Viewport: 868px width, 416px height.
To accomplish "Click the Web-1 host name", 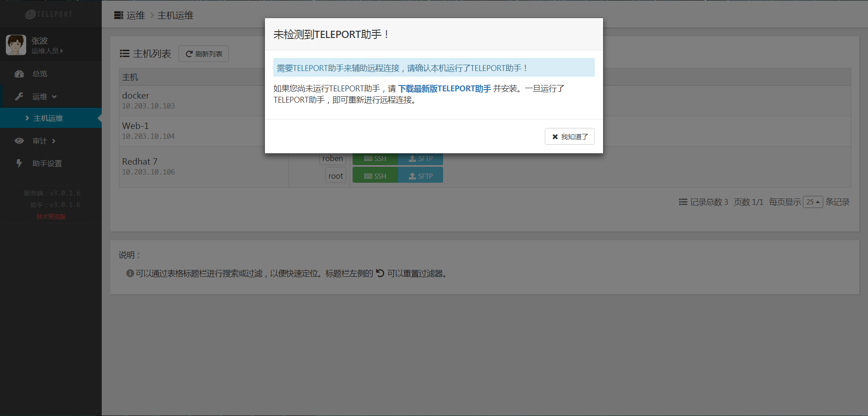I will coord(136,126).
